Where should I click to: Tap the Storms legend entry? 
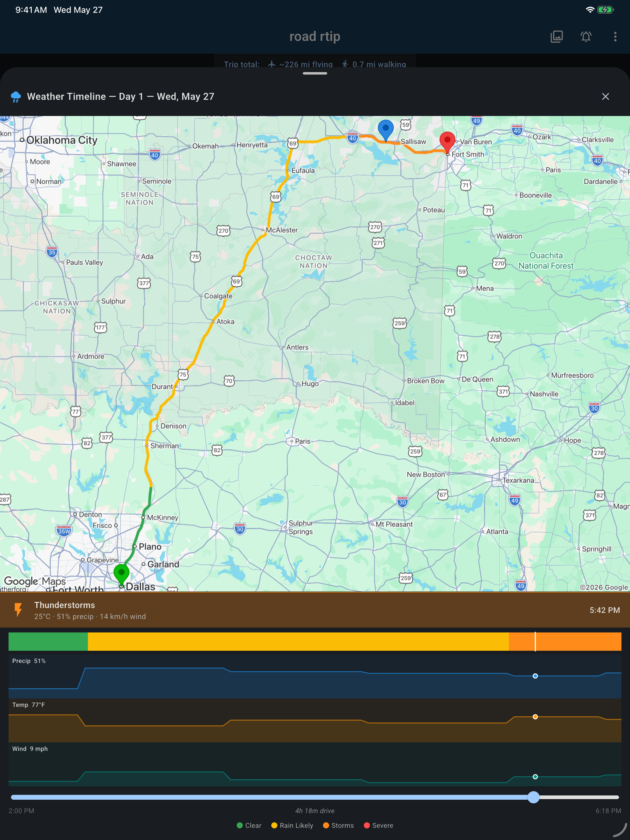point(339,826)
